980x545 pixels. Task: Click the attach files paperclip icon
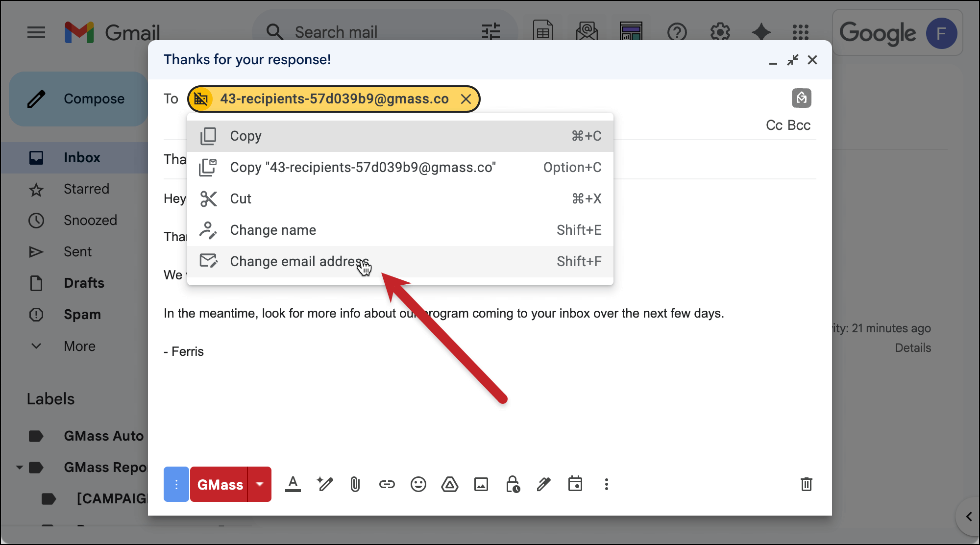[355, 485]
